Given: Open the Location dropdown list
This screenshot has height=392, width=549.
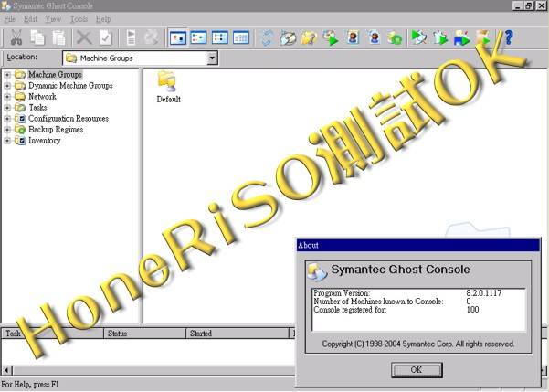Looking at the screenshot, I should pos(212,58).
